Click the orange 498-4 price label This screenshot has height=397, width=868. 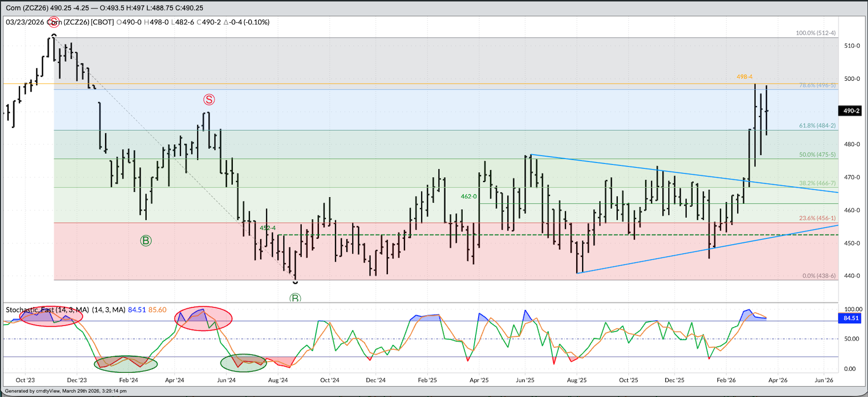point(744,77)
